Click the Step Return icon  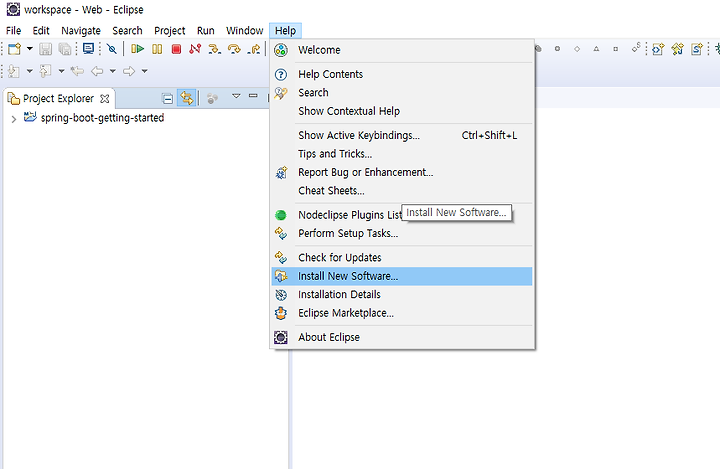[x=254, y=49]
